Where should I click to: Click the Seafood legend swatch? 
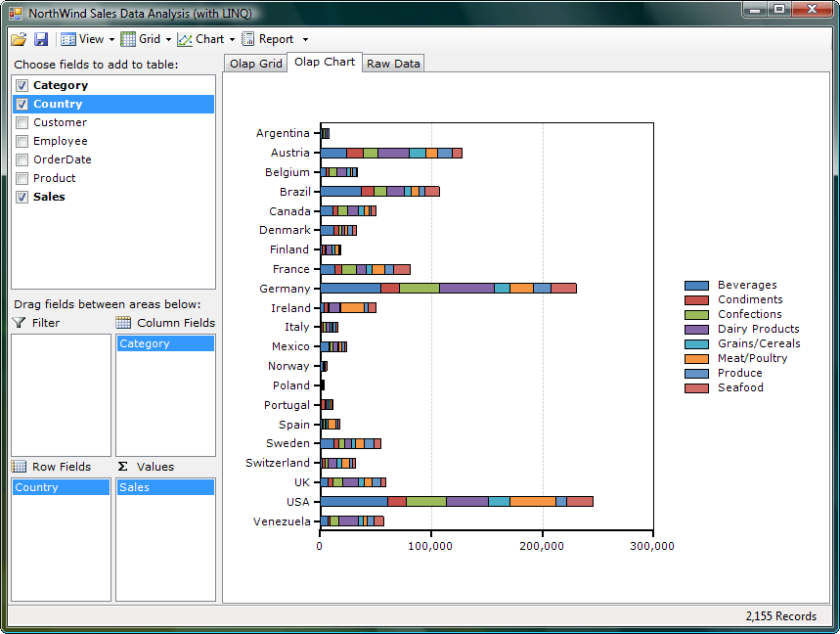point(696,388)
